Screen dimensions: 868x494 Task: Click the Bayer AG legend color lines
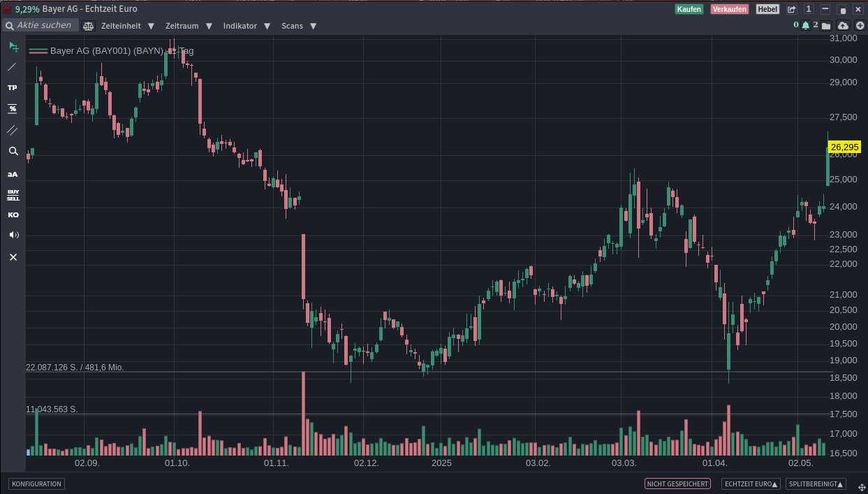pyautogui.click(x=38, y=51)
